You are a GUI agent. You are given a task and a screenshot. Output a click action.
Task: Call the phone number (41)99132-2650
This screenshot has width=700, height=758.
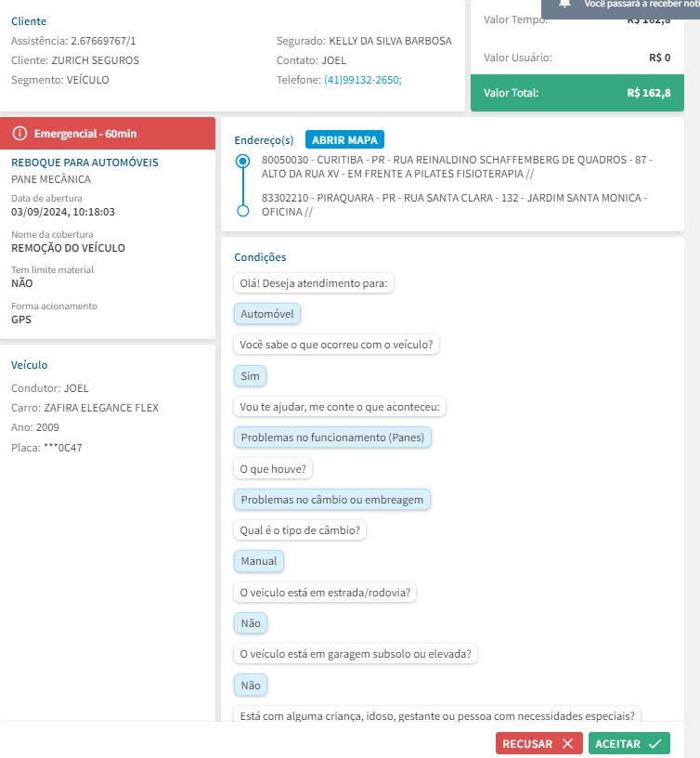pyautogui.click(x=362, y=80)
